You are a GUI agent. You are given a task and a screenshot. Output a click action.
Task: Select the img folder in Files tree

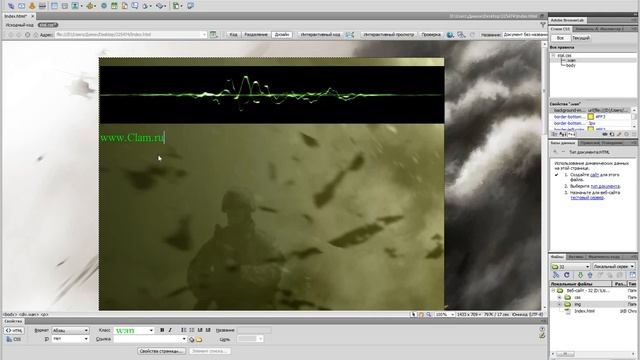tap(578, 304)
